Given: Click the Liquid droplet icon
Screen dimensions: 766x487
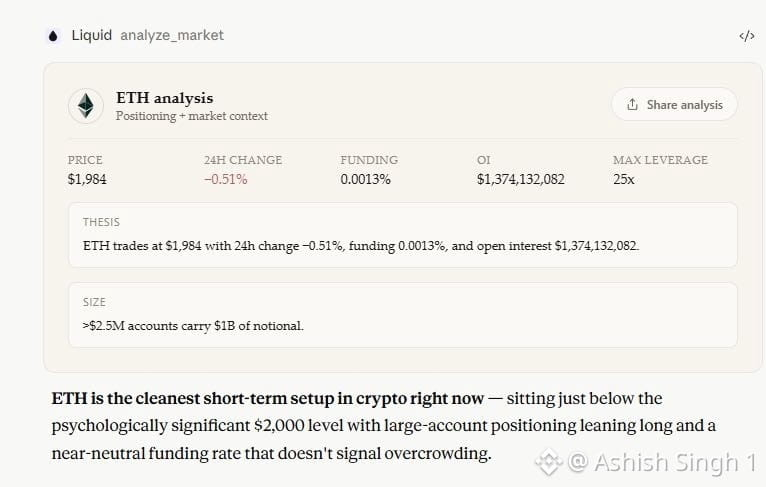Looking at the screenshot, I should [x=53, y=36].
